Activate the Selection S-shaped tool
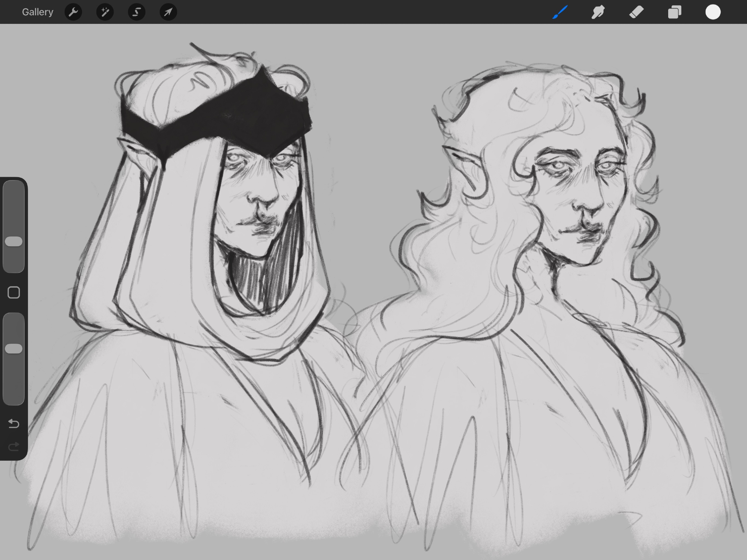The height and width of the screenshot is (560, 747). tap(137, 12)
